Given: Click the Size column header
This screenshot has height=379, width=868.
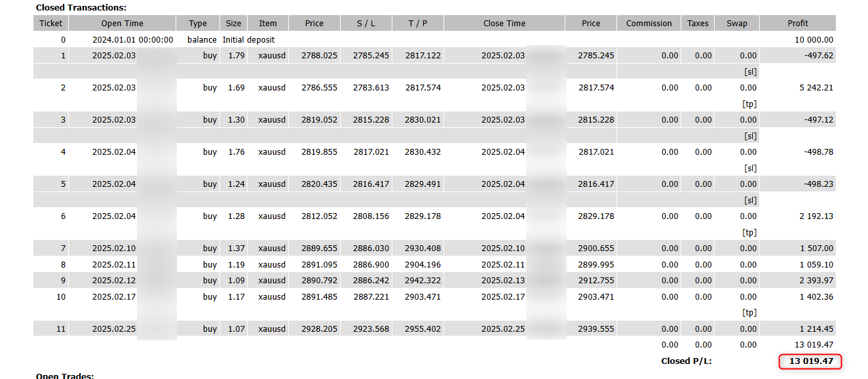Looking at the screenshot, I should tap(233, 23).
